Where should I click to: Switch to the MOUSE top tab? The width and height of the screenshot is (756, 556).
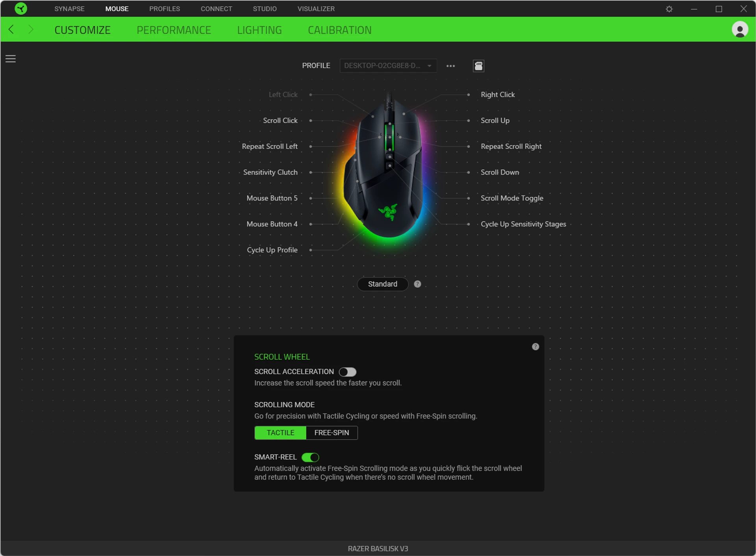(117, 9)
